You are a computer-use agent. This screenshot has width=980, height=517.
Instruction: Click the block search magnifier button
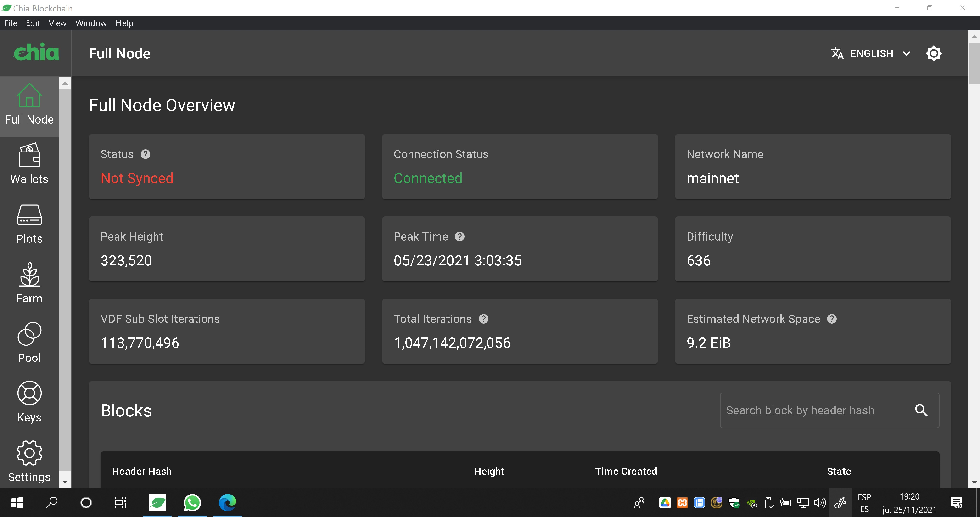point(922,410)
